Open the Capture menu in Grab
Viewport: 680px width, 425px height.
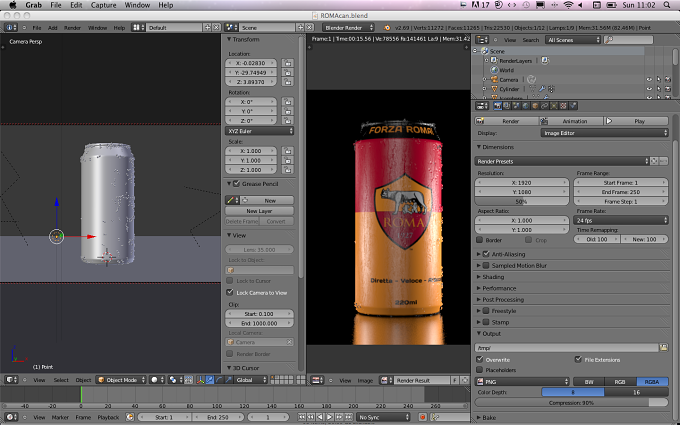[103, 5]
